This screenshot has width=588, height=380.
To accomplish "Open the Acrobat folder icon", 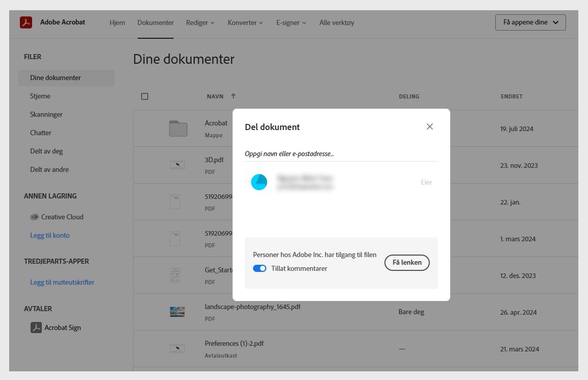I will point(177,128).
